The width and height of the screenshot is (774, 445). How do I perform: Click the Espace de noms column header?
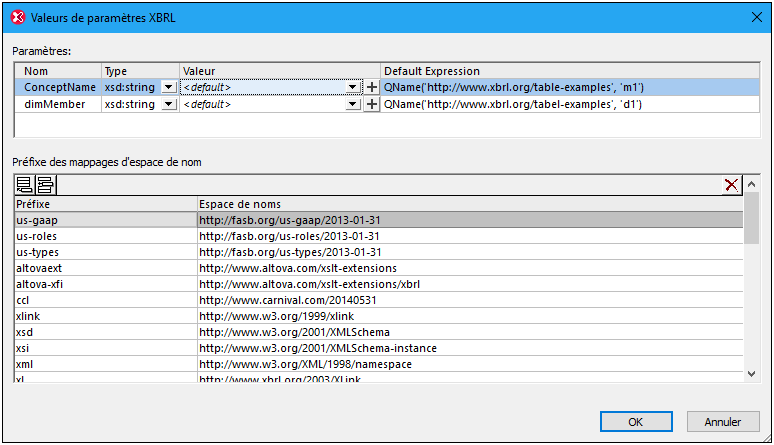[470, 203]
